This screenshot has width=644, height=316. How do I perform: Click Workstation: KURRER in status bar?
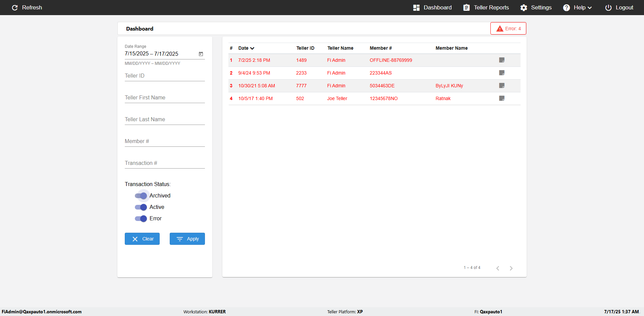coord(204,312)
